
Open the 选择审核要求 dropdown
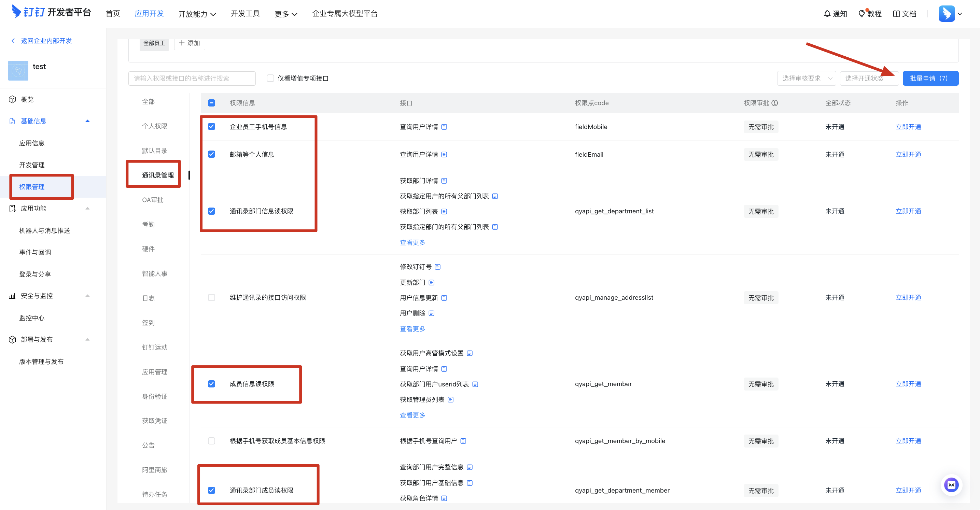tap(806, 78)
